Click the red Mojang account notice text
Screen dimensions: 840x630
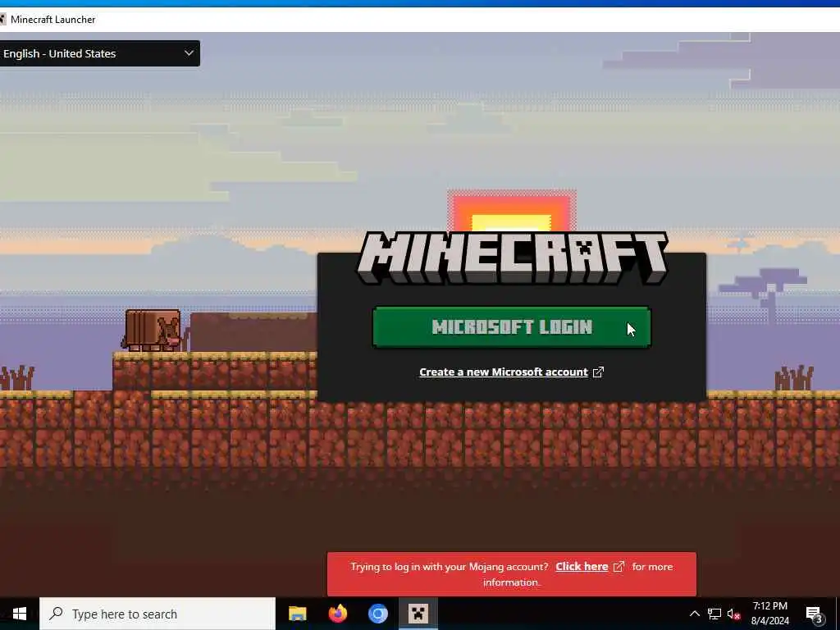[512, 574]
